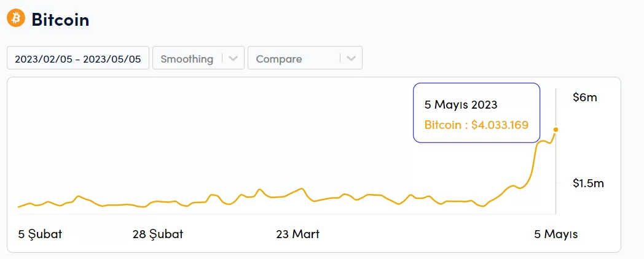Click the orange line above 28 Şubat

(158, 201)
